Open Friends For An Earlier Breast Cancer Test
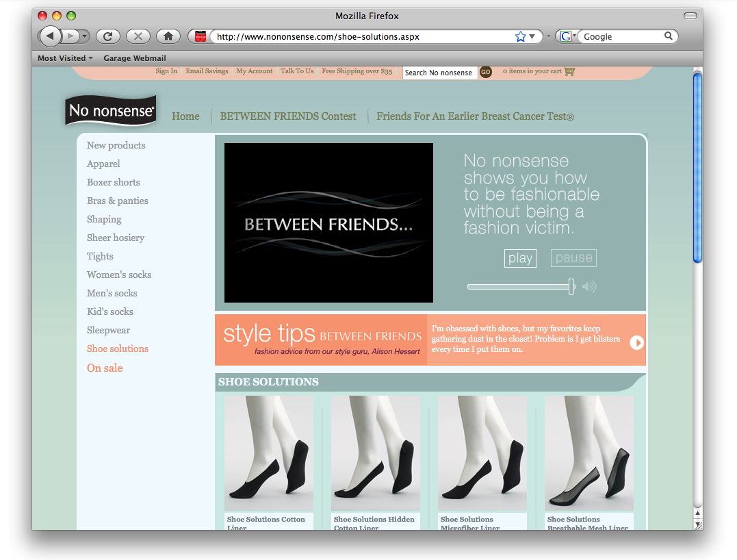The height and width of the screenshot is (560, 737). point(475,116)
